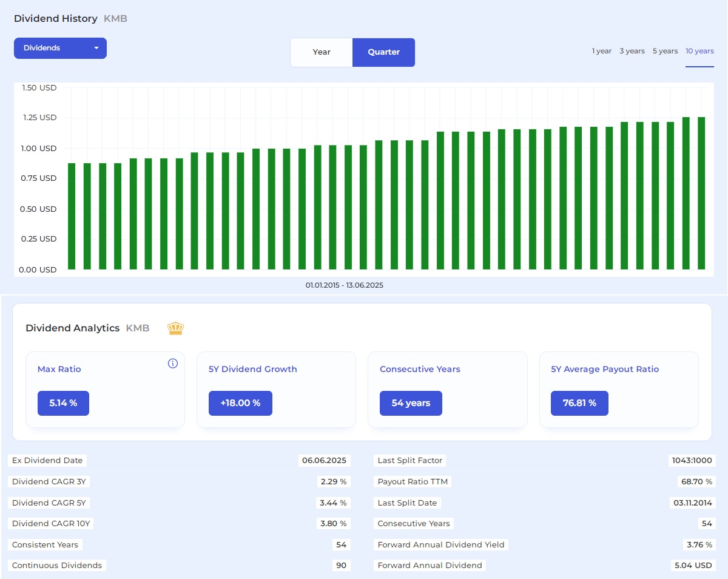Viewport: 728px width, 579px height.
Task: Click 5Y Average Payout Ratio title
Action: coord(605,369)
